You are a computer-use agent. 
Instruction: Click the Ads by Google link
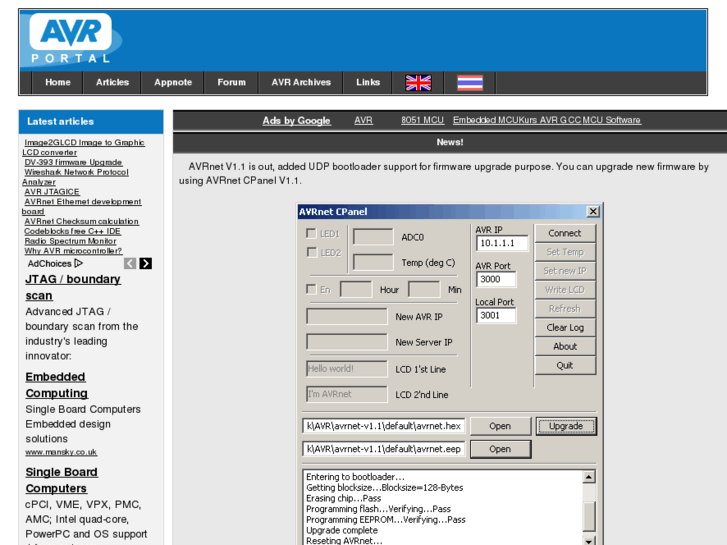coord(296,121)
